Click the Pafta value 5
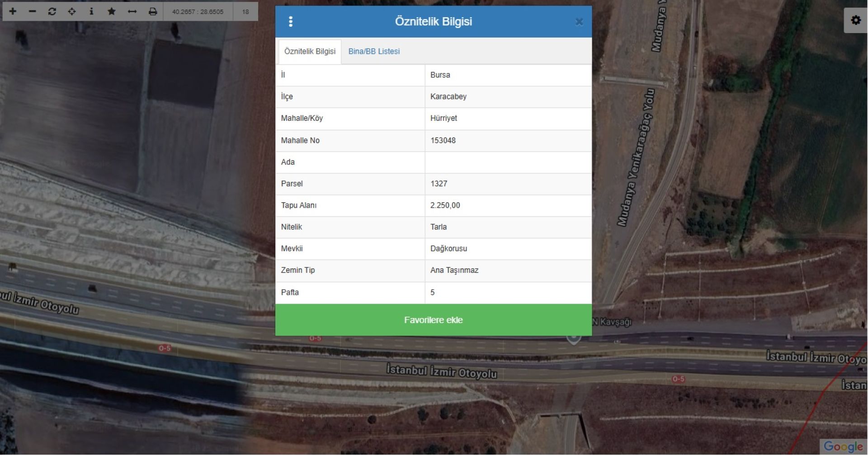Screen dimensions: 868x456 click(x=432, y=292)
